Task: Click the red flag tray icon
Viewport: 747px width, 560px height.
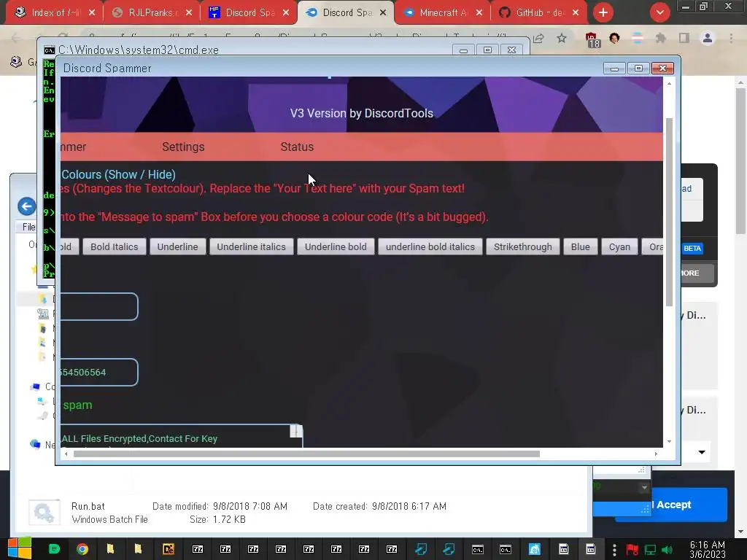Action: (632, 550)
